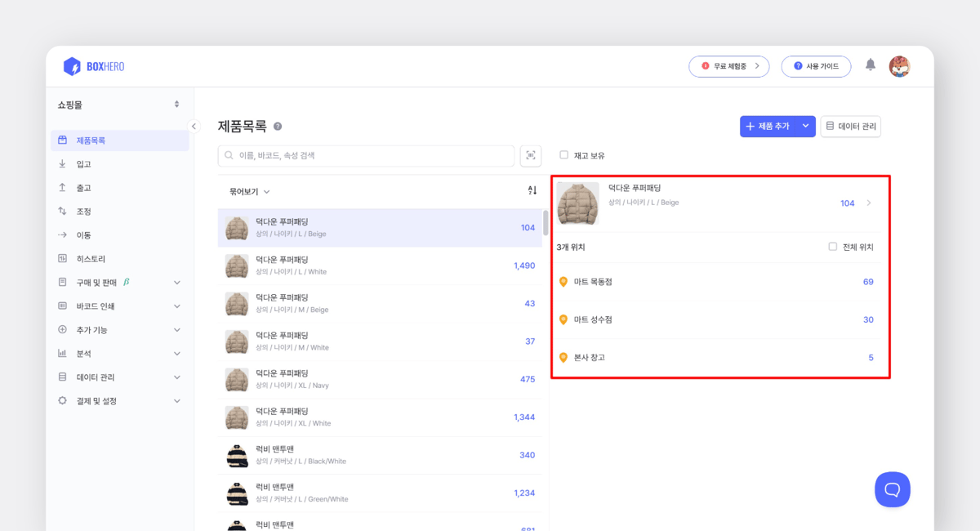Open the 조정 (Adjust) sidebar icon
The width and height of the screenshot is (980, 531).
62,210
